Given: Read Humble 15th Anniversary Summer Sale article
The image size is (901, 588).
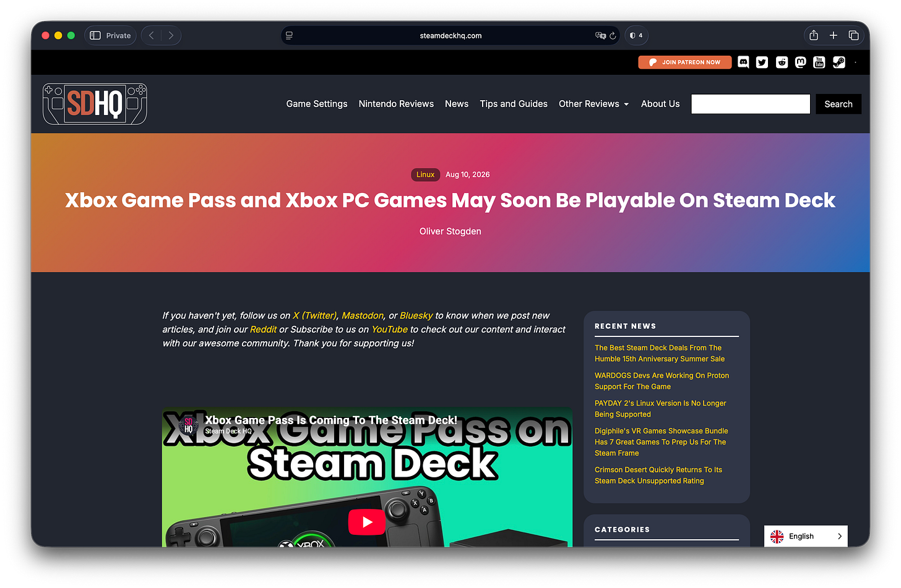Looking at the screenshot, I should point(660,353).
